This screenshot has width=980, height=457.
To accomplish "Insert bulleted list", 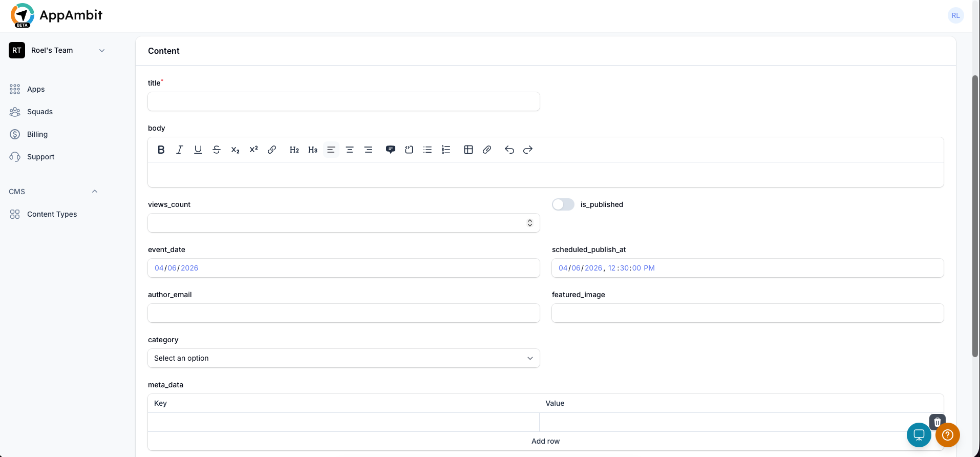I will click(428, 150).
